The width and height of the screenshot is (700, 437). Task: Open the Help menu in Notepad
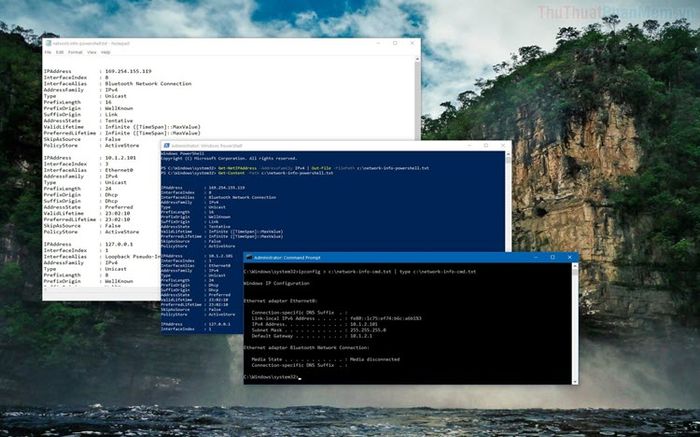(x=105, y=52)
